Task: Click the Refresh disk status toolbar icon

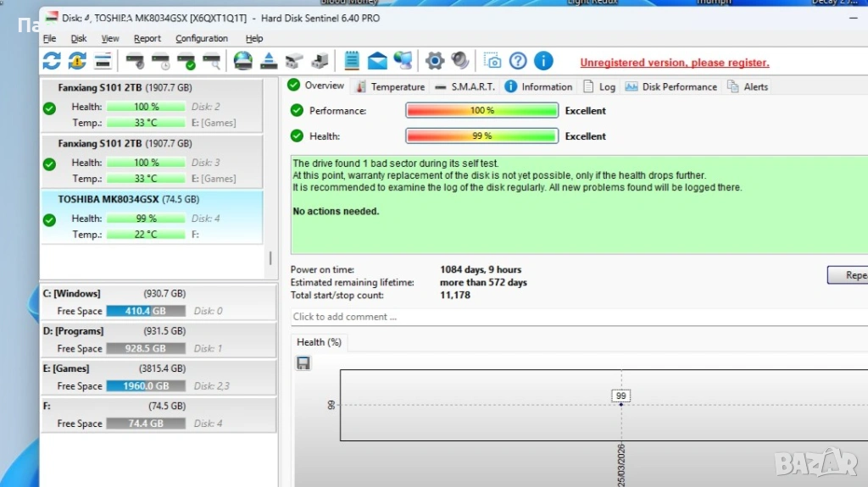Action: (52, 61)
